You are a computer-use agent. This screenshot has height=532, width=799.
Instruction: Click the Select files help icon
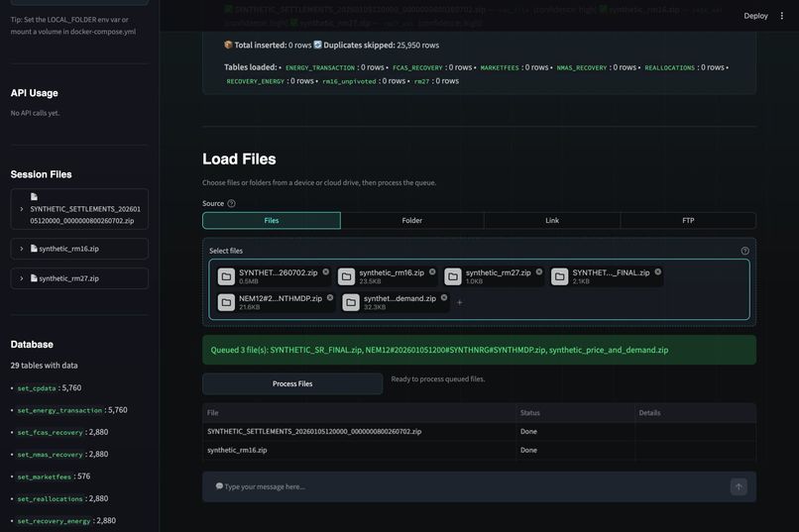pyautogui.click(x=745, y=251)
